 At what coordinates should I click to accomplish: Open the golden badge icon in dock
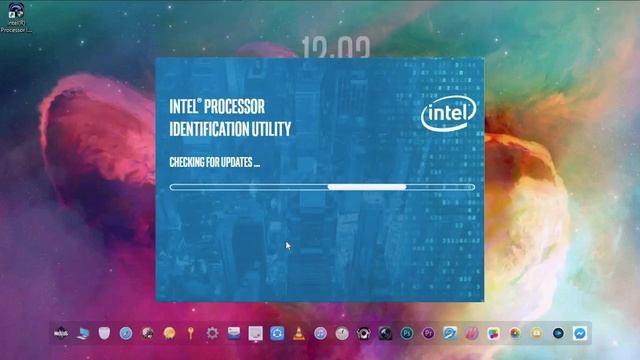click(169, 333)
